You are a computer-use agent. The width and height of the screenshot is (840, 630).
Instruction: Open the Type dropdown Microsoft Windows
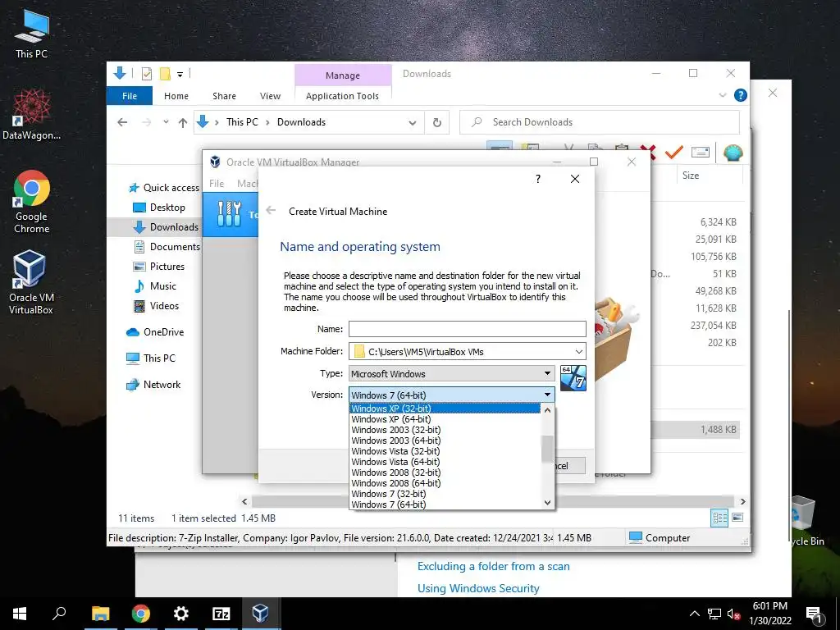click(452, 373)
